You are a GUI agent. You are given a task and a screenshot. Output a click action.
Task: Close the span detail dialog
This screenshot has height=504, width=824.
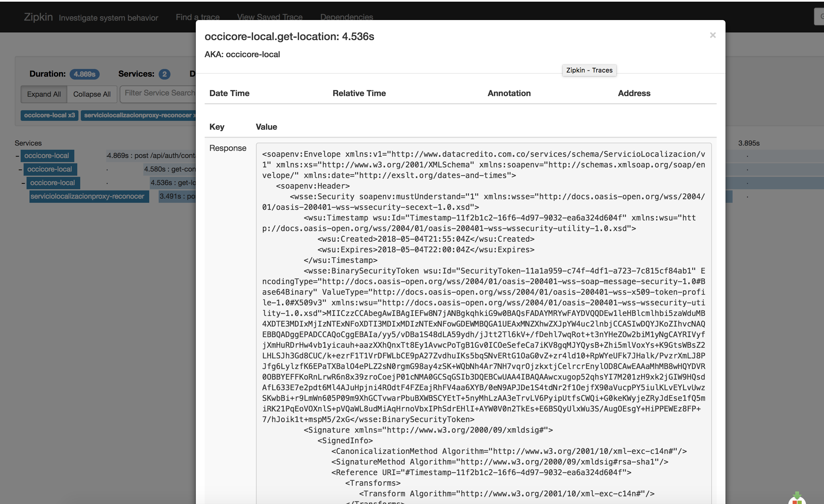pos(713,35)
